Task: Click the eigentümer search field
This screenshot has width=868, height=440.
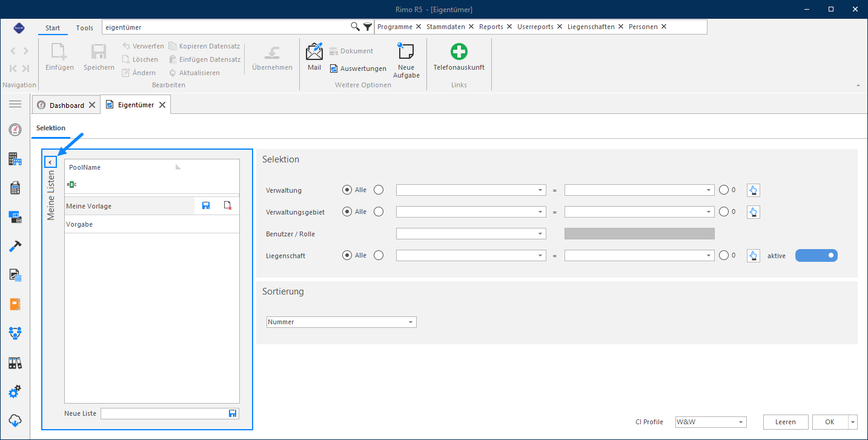Action: [226, 27]
